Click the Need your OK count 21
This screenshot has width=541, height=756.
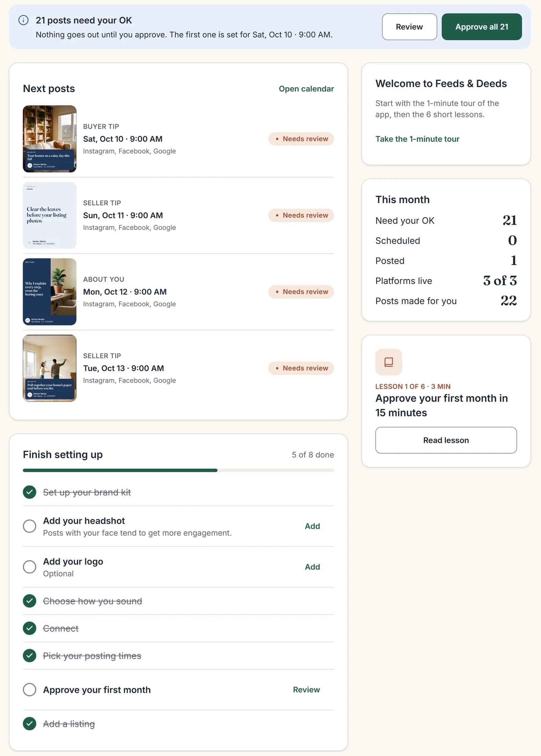tap(510, 221)
